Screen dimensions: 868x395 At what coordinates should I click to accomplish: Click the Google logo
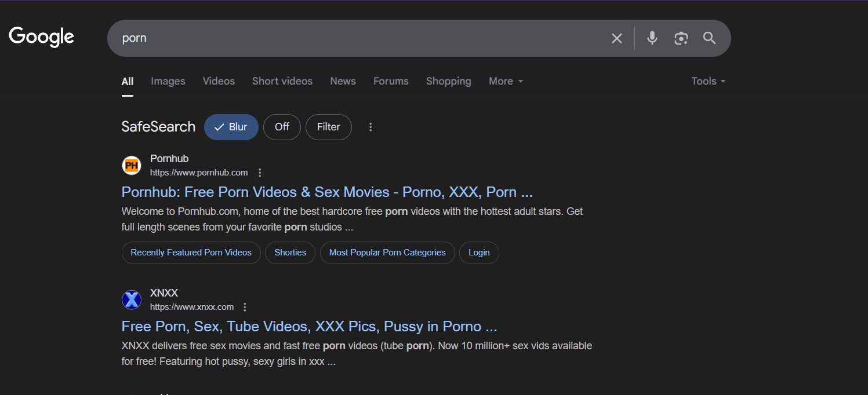click(42, 36)
